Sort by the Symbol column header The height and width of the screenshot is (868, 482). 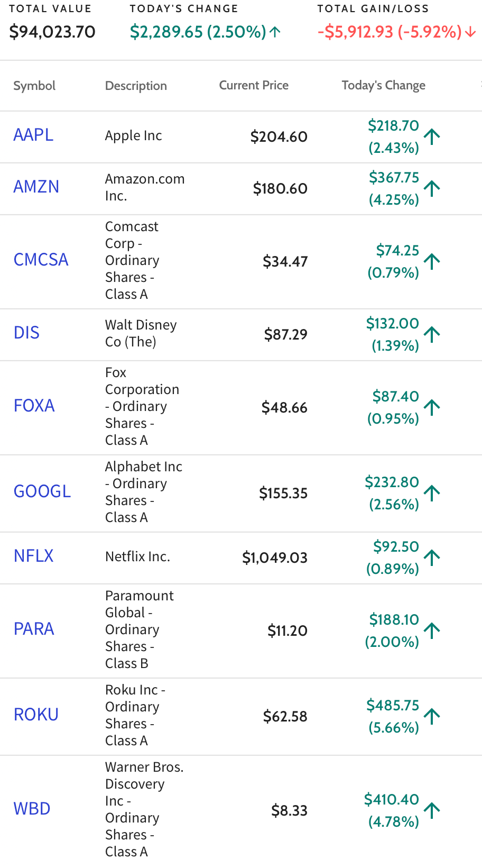click(34, 86)
